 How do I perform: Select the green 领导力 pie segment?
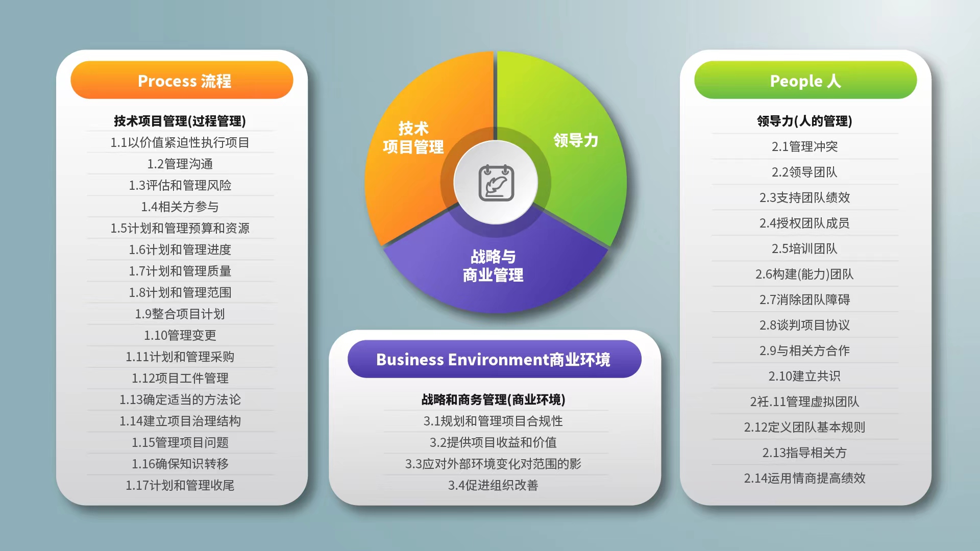click(x=576, y=140)
